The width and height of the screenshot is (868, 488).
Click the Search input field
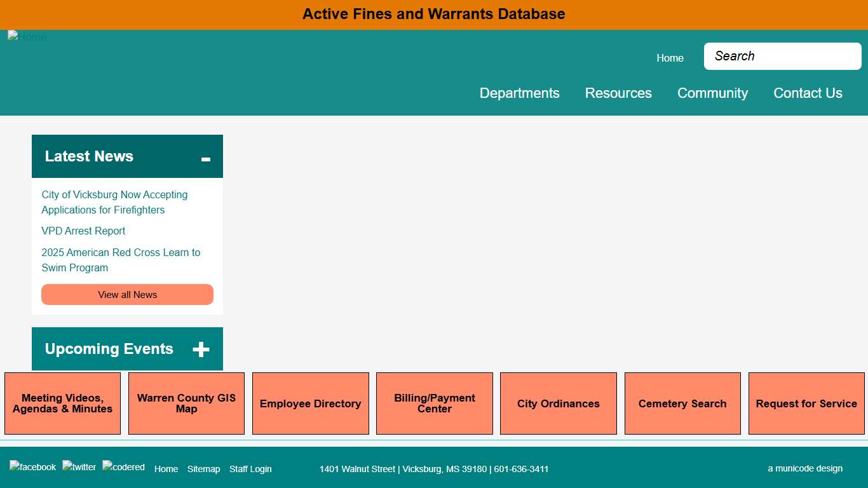pos(782,57)
